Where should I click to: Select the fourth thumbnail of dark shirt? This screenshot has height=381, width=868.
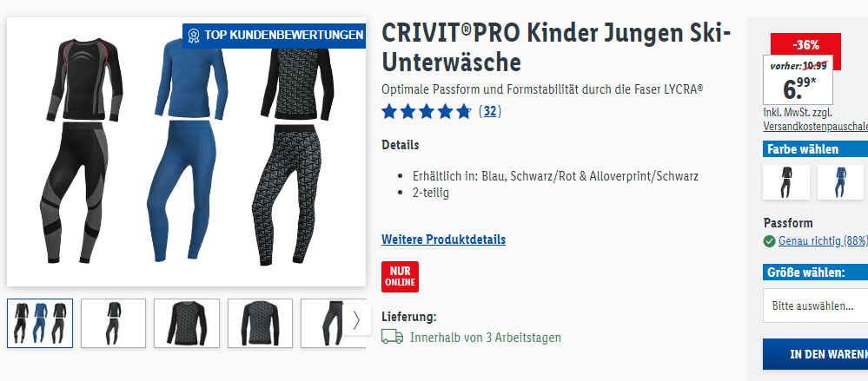point(260,324)
